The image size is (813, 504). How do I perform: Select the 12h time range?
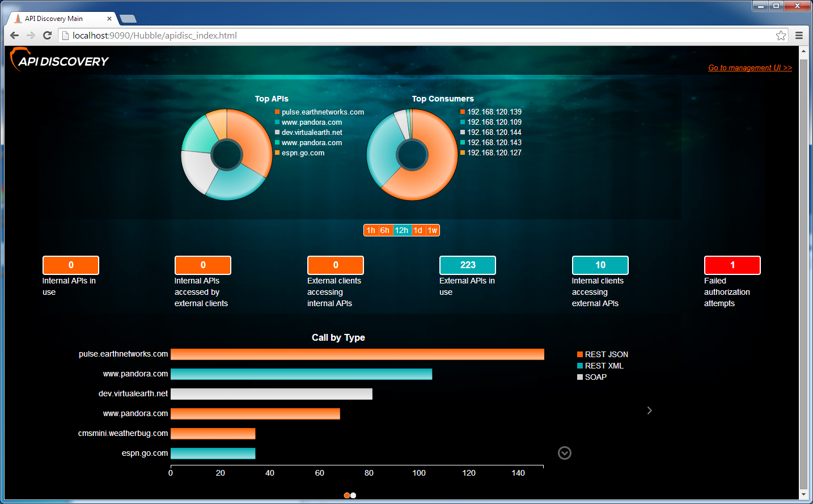point(401,230)
